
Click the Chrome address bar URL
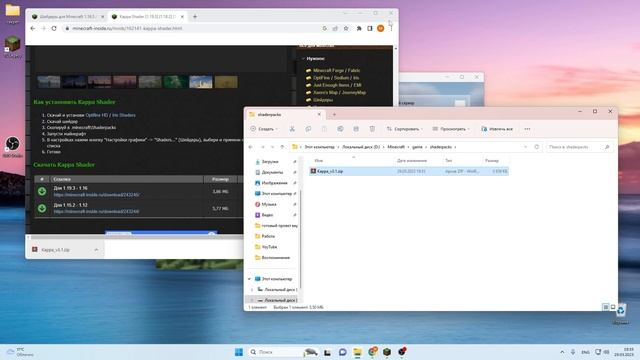click(x=127, y=29)
